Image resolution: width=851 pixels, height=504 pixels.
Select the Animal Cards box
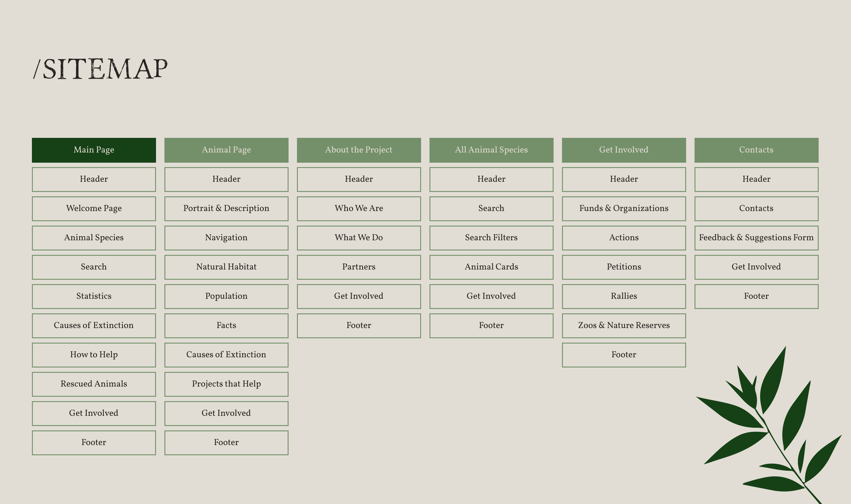[491, 267]
